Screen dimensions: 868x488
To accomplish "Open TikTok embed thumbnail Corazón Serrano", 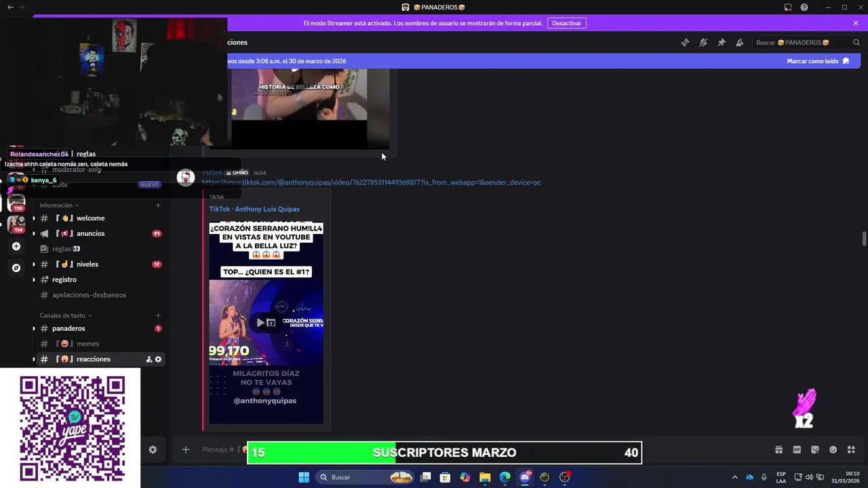I will click(266, 323).
